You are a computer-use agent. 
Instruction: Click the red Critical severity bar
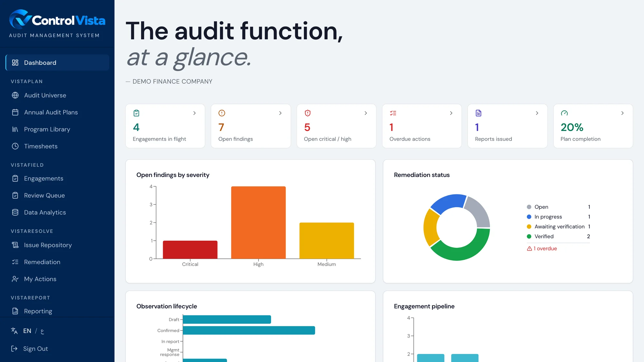point(190,250)
